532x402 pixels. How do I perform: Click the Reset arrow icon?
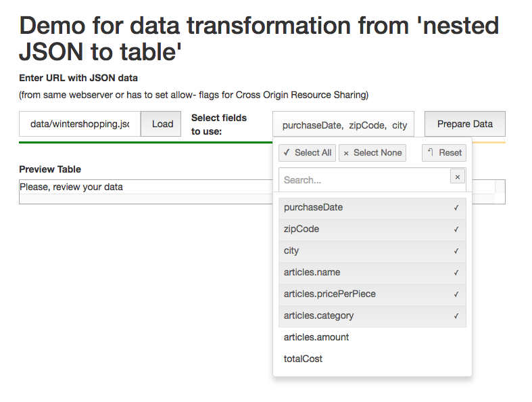point(430,152)
